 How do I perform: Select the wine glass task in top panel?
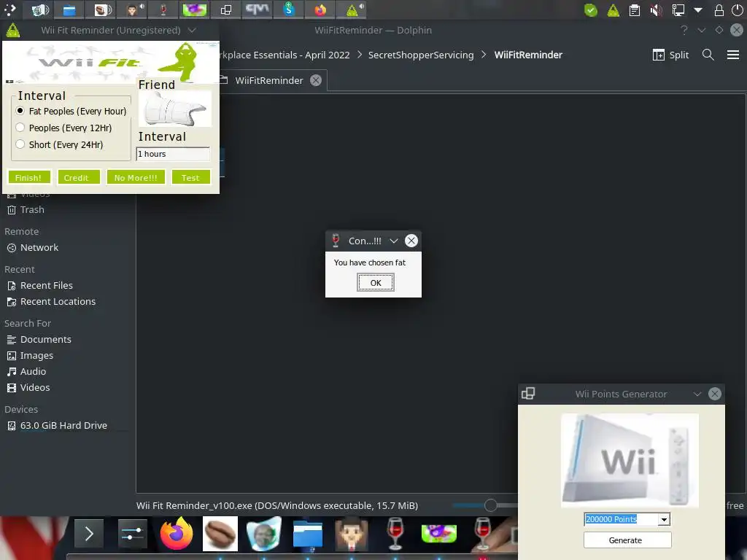163,9
